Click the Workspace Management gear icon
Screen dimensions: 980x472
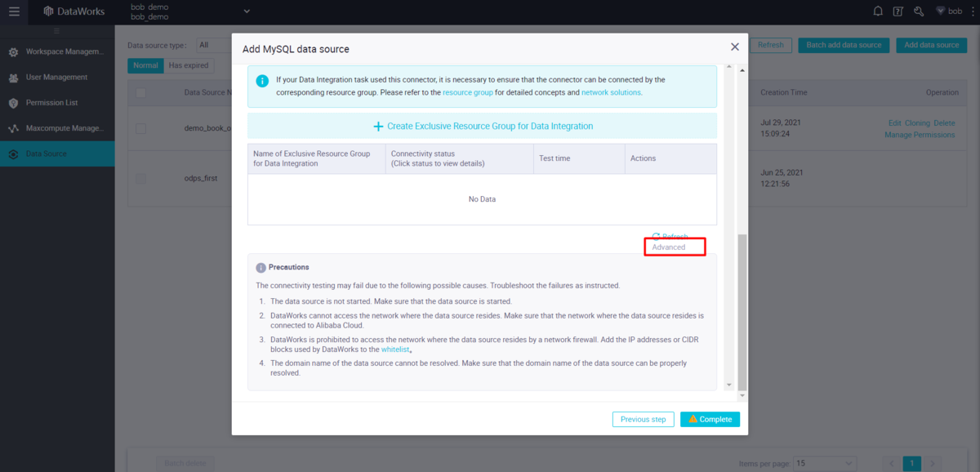tap(13, 52)
